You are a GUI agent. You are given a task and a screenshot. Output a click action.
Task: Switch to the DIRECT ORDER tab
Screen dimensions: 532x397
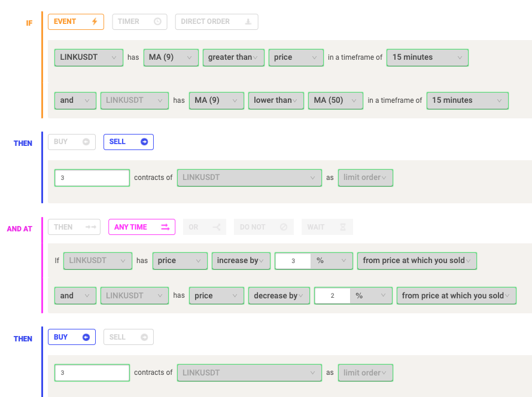point(217,22)
